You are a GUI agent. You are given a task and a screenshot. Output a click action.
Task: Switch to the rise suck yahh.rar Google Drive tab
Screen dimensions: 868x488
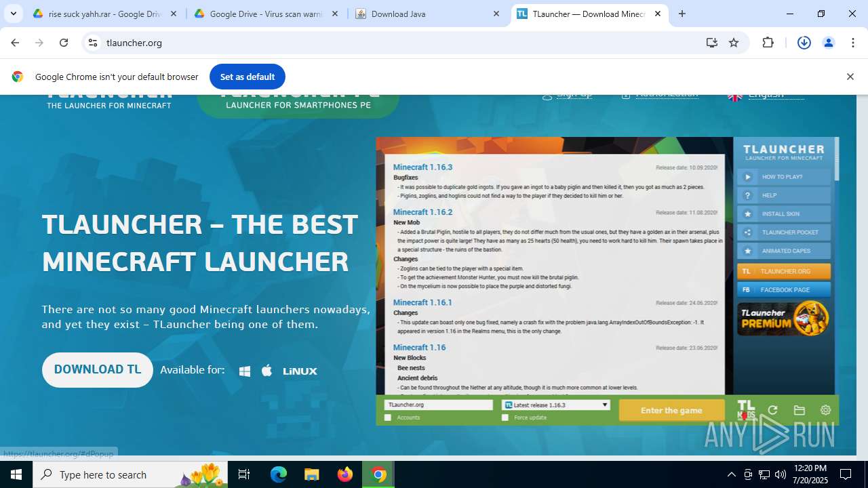click(x=105, y=14)
